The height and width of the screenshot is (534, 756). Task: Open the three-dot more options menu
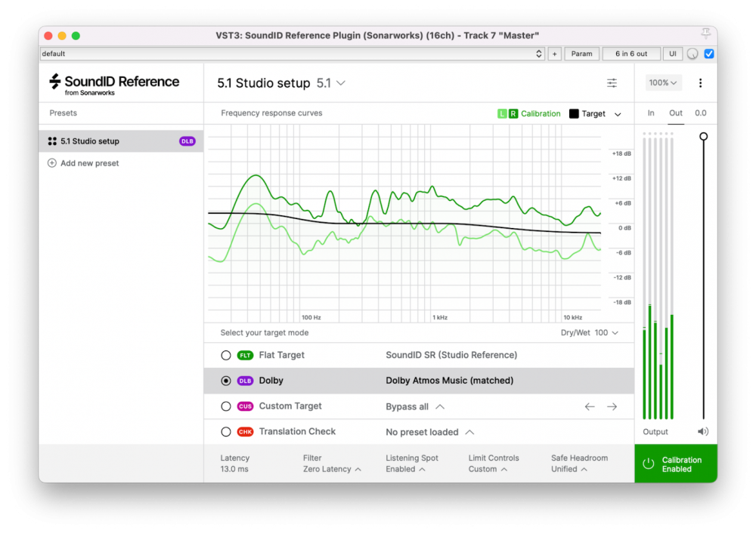pyautogui.click(x=700, y=83)
